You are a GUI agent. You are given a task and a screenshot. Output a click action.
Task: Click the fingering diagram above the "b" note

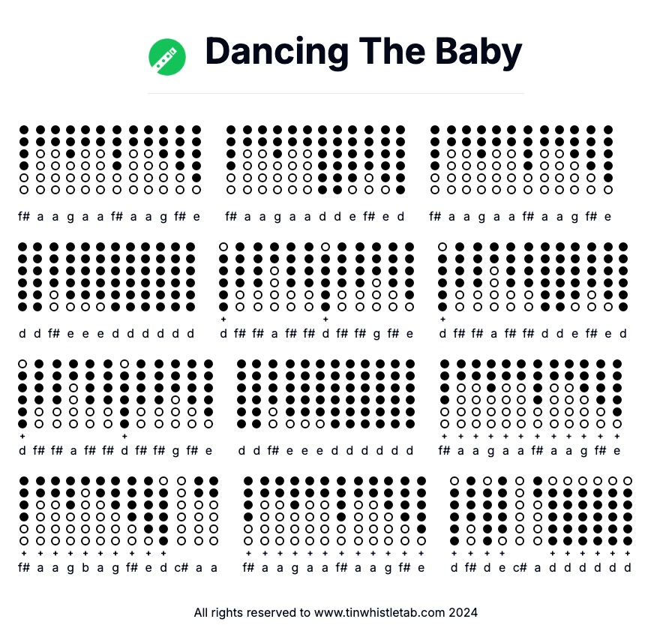pyautogui.click(x=85, y=510)
